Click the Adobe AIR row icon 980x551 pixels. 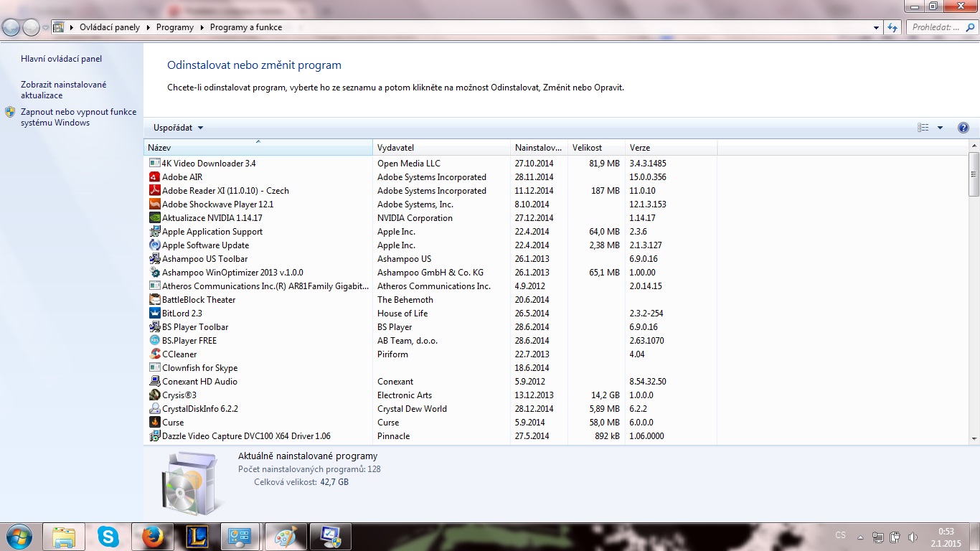click(155, 177)
